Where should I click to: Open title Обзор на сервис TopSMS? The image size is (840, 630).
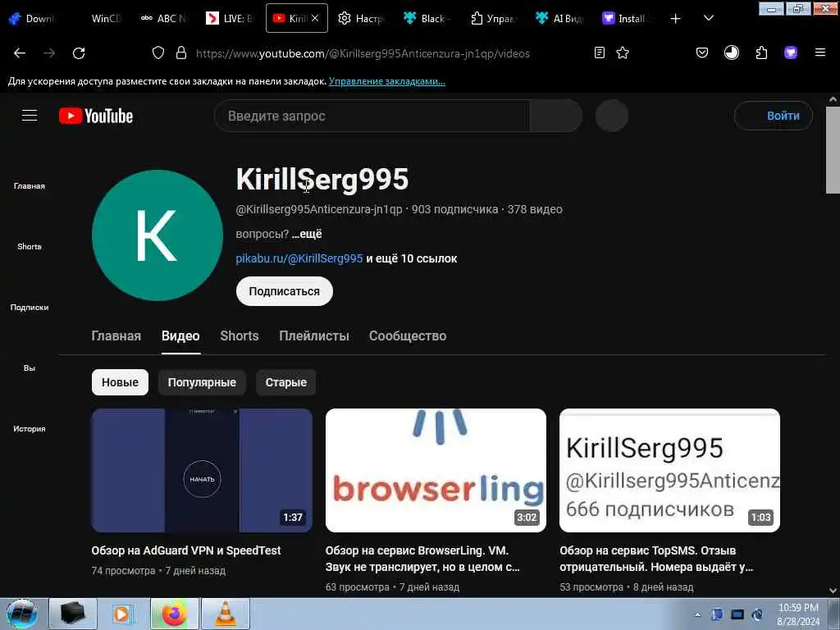point(657,559)
